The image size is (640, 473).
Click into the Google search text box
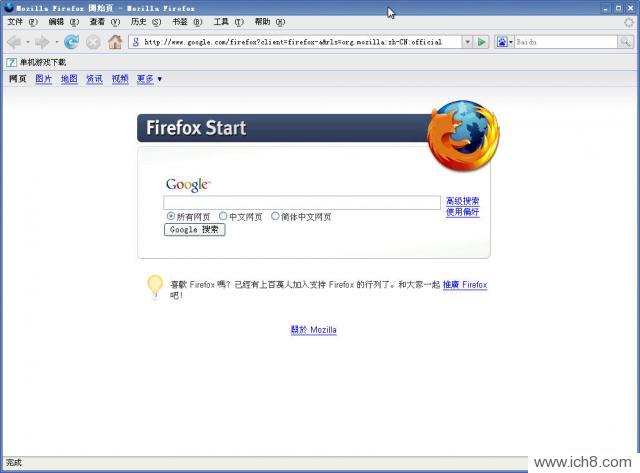(x=302, y=202)
